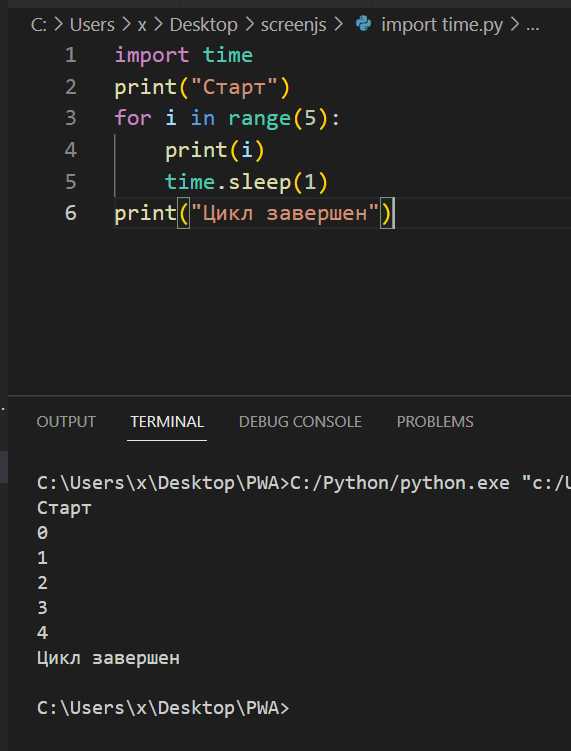The height and width of the screenshot is (751, 571).
Task: Select 'import time.py' in the breadcrumb
Action: (442, 24)
